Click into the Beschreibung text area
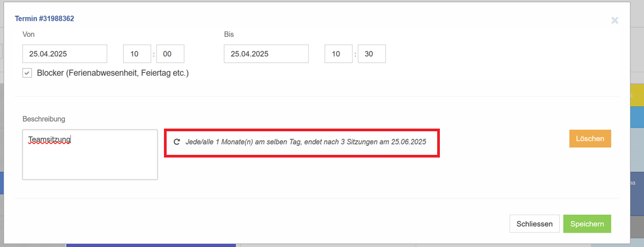Image resolution: width=644 pixels, height=247 pixels. pos(90,154)
